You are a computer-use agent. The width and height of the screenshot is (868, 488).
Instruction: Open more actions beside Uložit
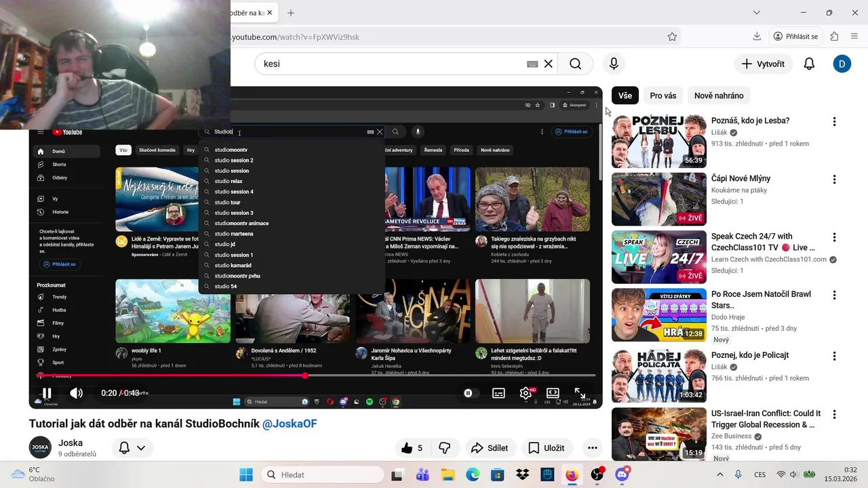pyautogui.click(x=593, y=448)
